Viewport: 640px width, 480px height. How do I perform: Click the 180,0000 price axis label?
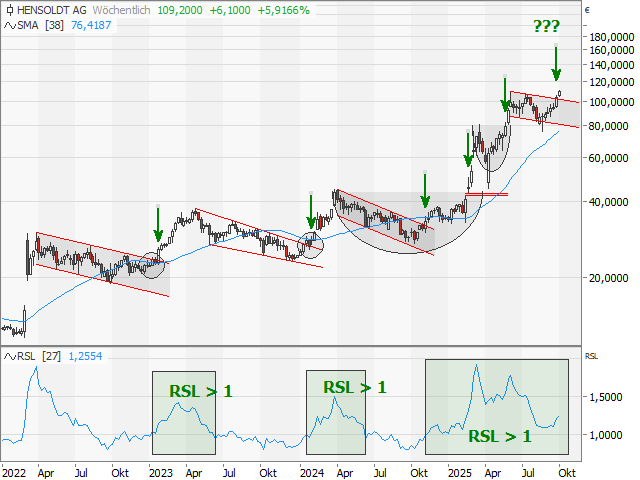point(611,38)
